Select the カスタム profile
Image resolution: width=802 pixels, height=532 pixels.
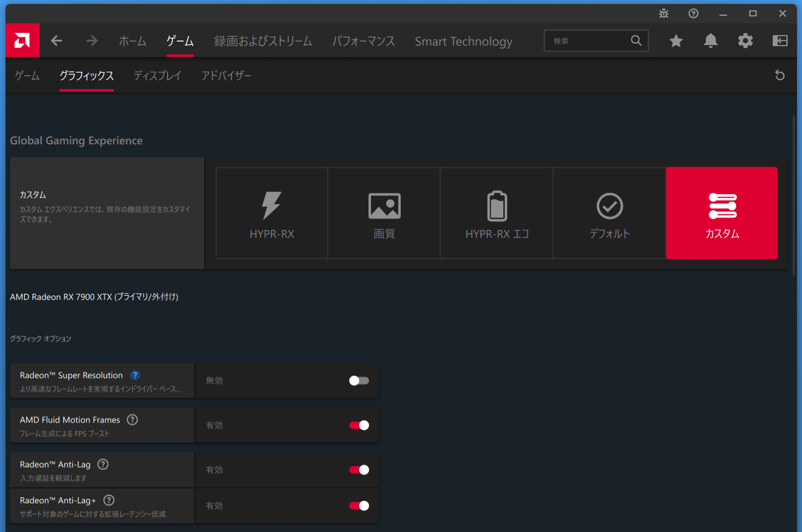(x=722, y=213)
